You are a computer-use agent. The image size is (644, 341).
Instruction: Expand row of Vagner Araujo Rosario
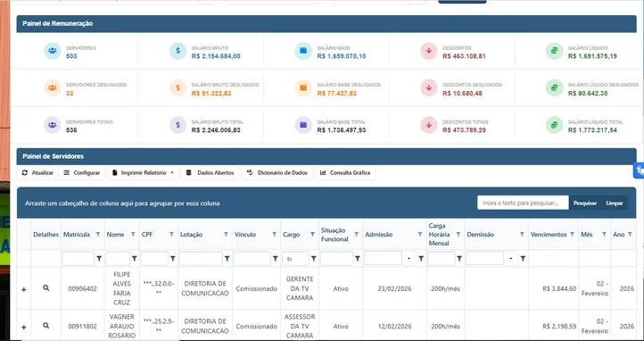coord(24,327)
